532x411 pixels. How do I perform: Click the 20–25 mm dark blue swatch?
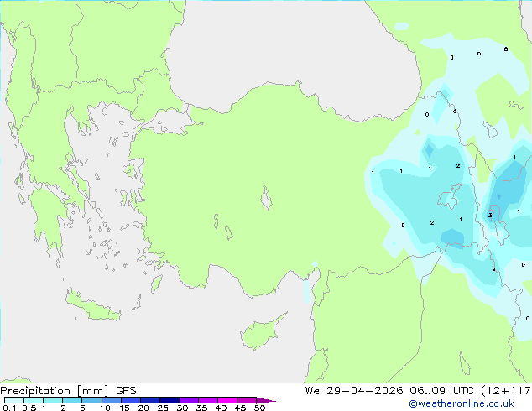pos(150,400)
